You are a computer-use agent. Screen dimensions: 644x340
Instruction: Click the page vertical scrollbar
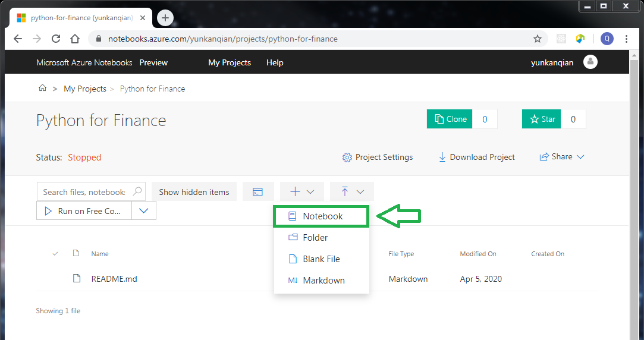click(x=634, y=195)
